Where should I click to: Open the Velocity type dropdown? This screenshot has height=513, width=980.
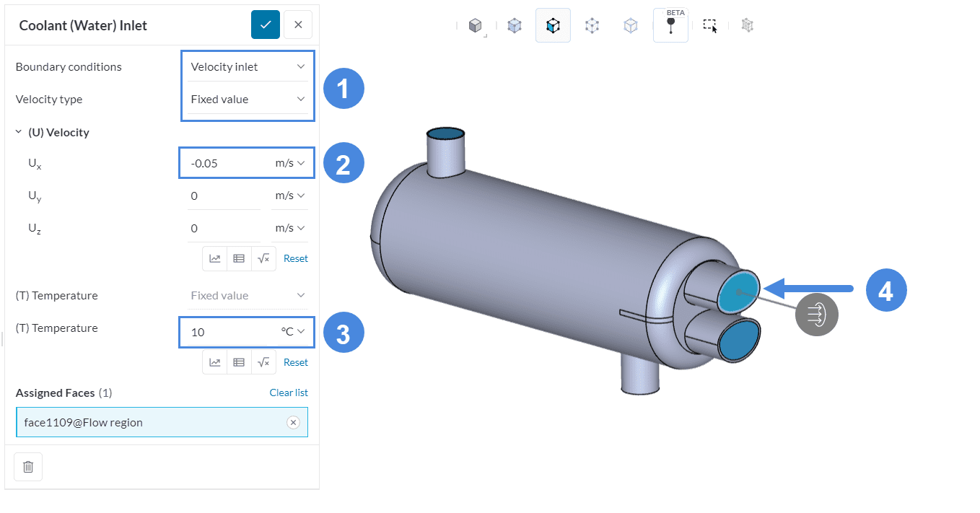[x=248, y=100]
